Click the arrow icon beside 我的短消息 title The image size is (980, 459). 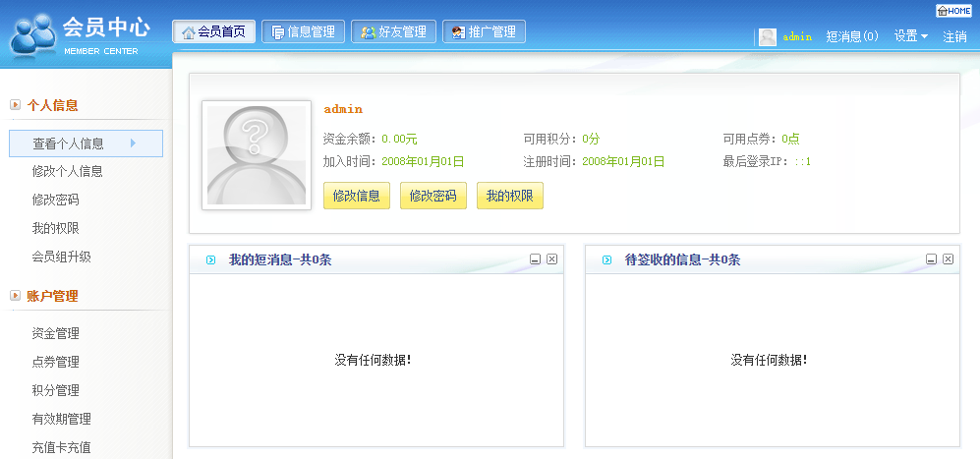210,260
